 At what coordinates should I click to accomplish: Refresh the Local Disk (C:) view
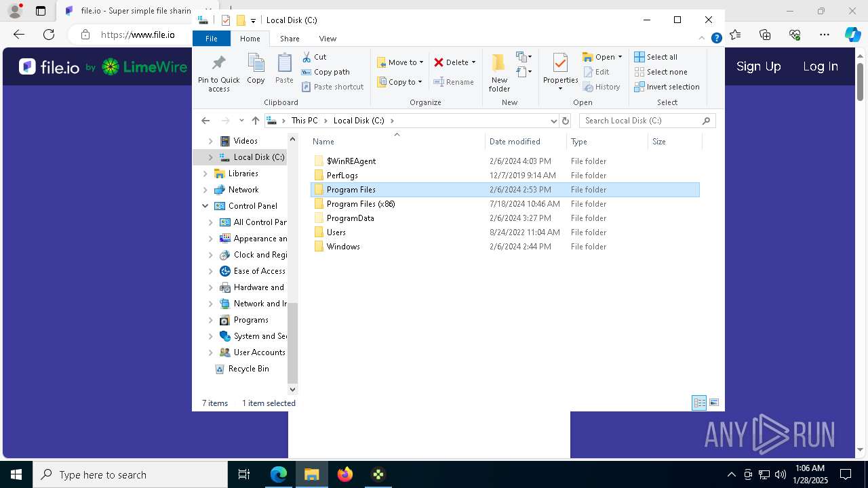[566, 121]
